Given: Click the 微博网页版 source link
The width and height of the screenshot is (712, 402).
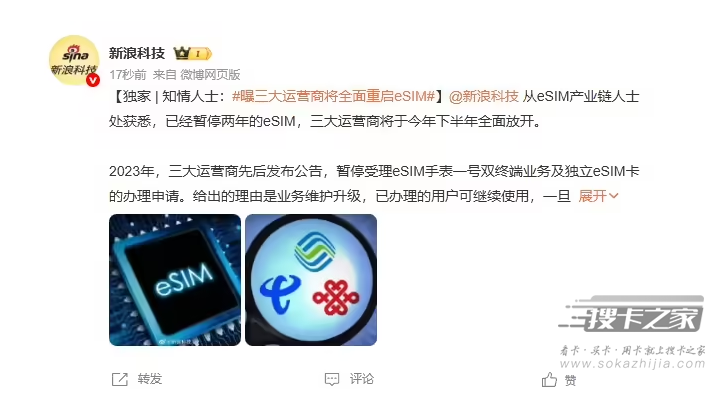Looking at the screenshot, I should click(210, 74).
